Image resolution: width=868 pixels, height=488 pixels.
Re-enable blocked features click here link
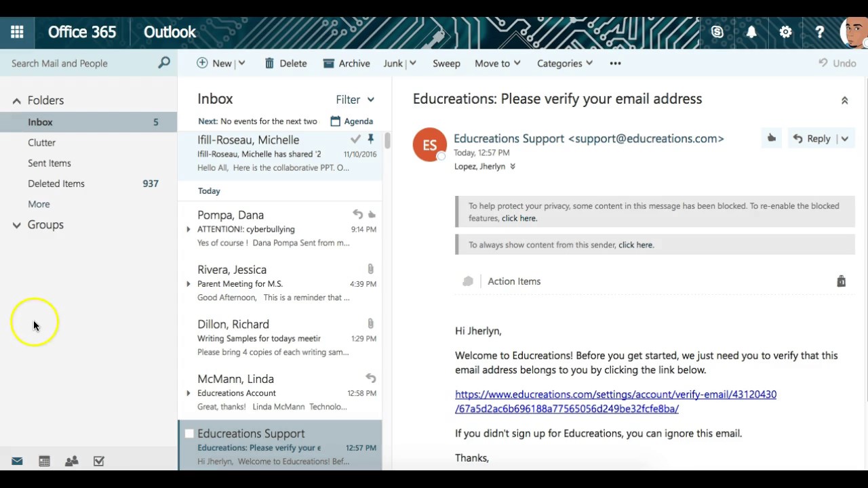click(x=519, y=218)
